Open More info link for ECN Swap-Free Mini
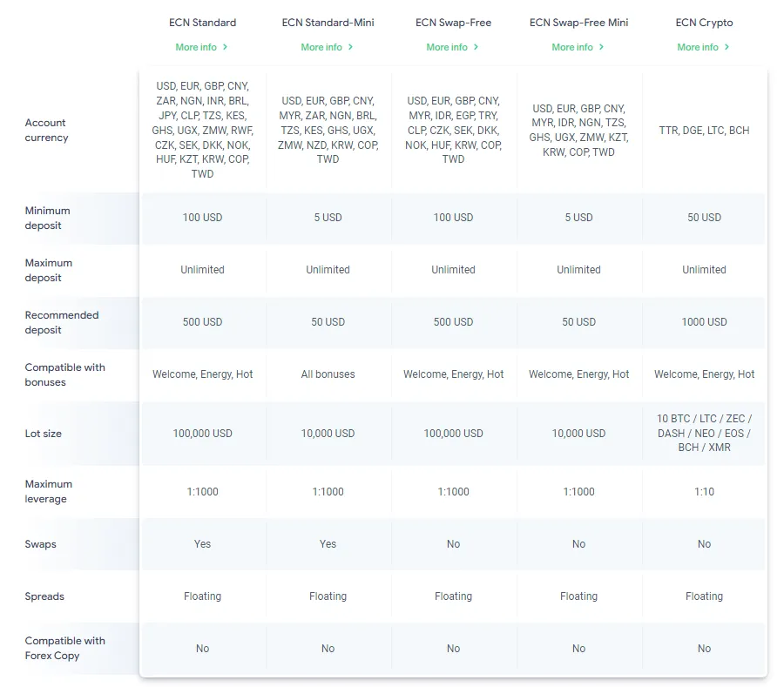 572,47
